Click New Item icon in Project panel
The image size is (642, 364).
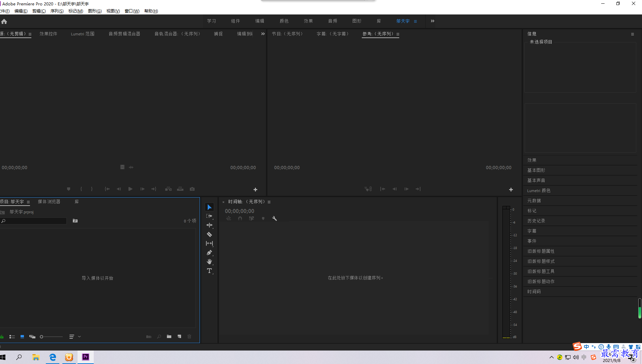click(179, 337)
